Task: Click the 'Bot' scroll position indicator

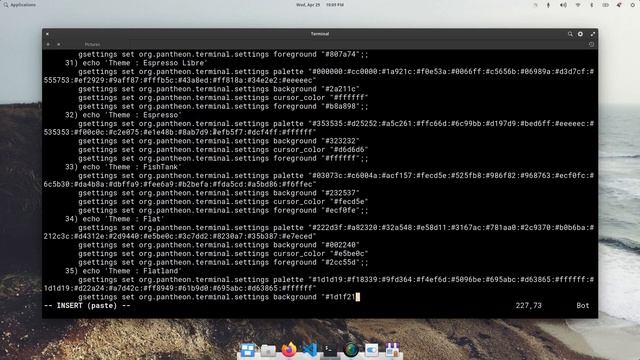Action: pos(582,306)
